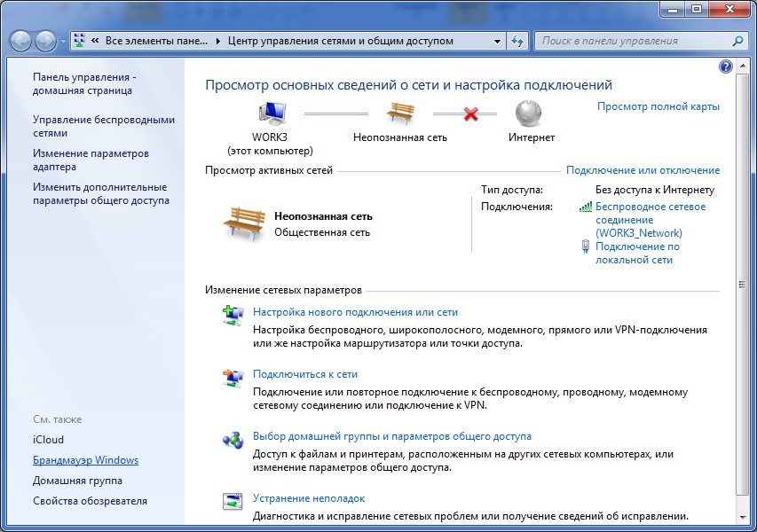Click the troubleshooting icon

(233, 501)
